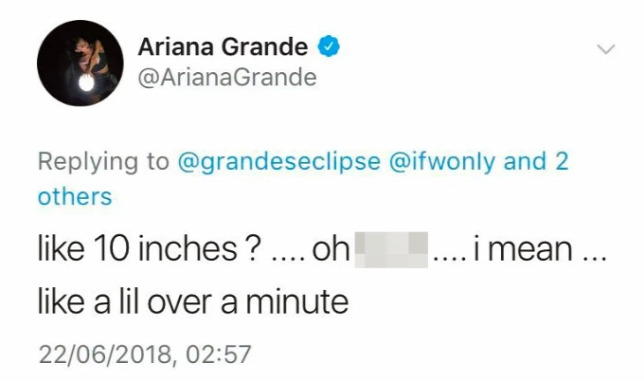Click the blurred censored word
The image size is (644, 381).
[x=391, y=250]
